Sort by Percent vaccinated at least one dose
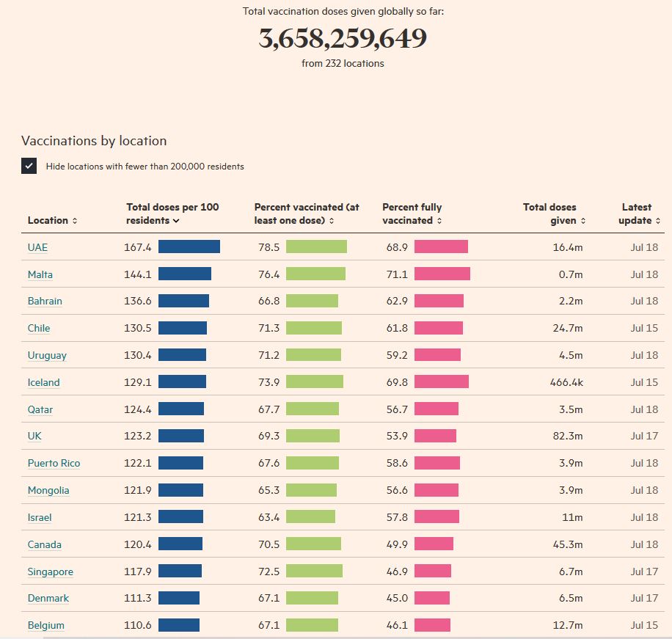Image resolution: width=672 pixels, height=639 pixels. point(331,221)
